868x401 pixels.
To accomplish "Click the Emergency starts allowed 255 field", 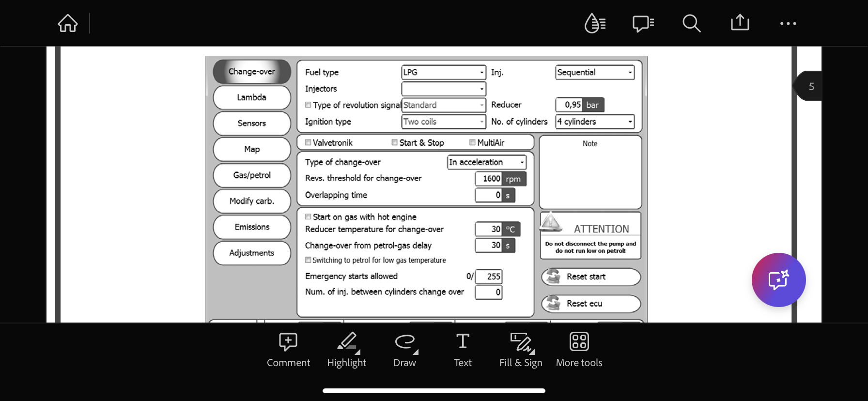I will click(489, 277).
